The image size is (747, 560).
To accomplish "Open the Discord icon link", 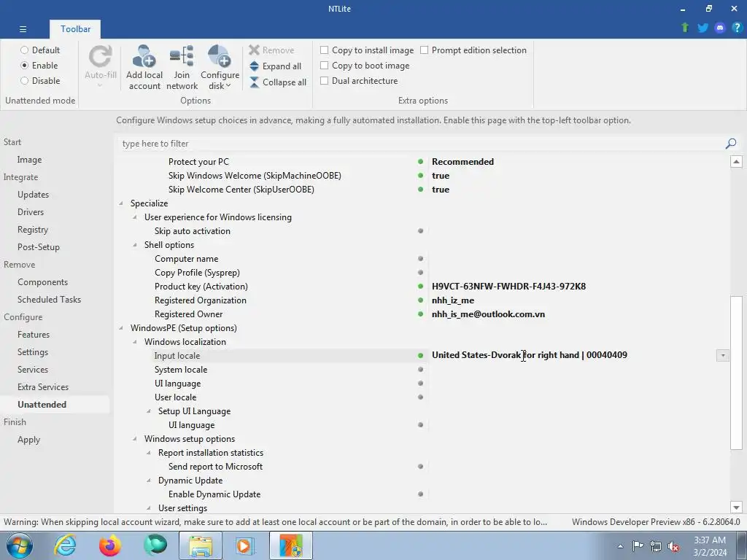I will [720, 28].
